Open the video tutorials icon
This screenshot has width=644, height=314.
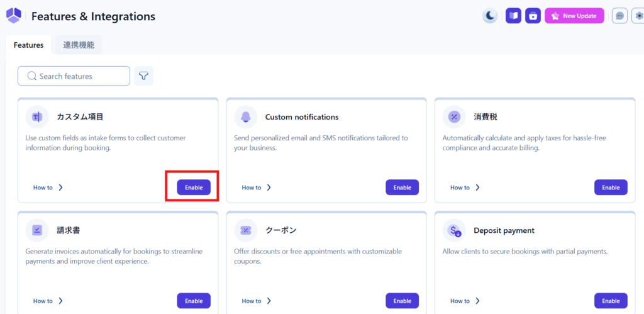[x=533, y=16]
